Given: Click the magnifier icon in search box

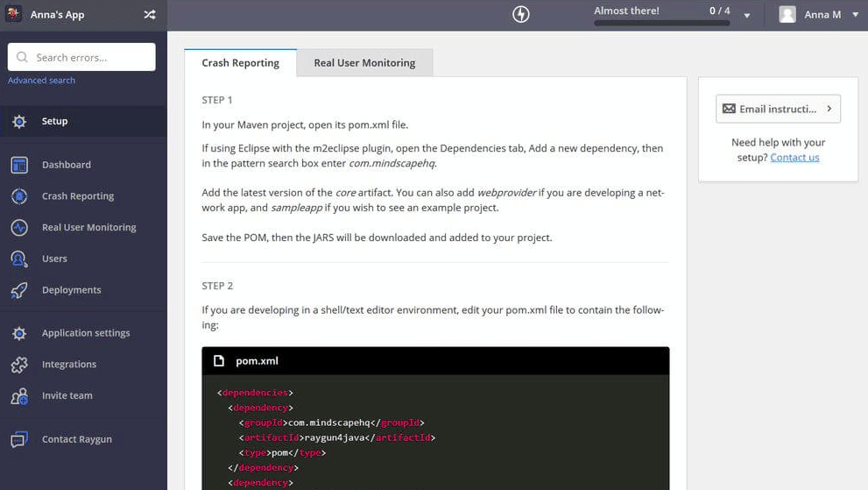Looking at the screenshot, I should pyautogui.click(x=22, y=57).
